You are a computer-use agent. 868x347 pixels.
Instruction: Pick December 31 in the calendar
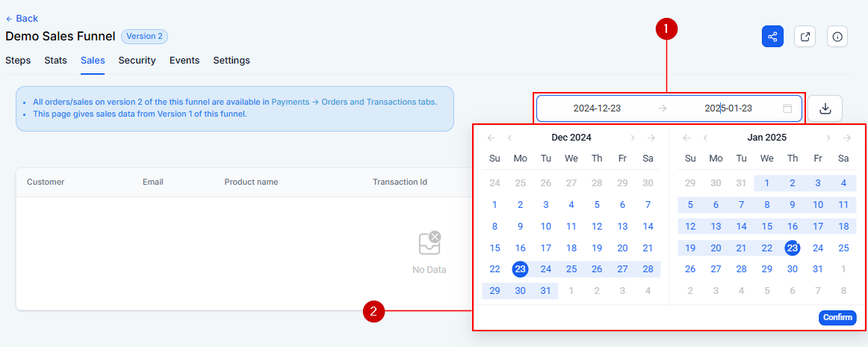click(546, 291)
